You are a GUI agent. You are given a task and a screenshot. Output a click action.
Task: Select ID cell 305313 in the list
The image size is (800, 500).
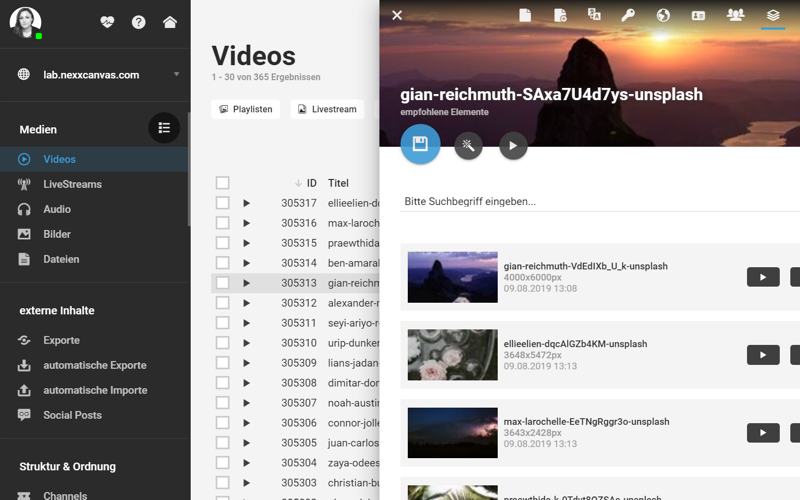click(x=298, y=283)
